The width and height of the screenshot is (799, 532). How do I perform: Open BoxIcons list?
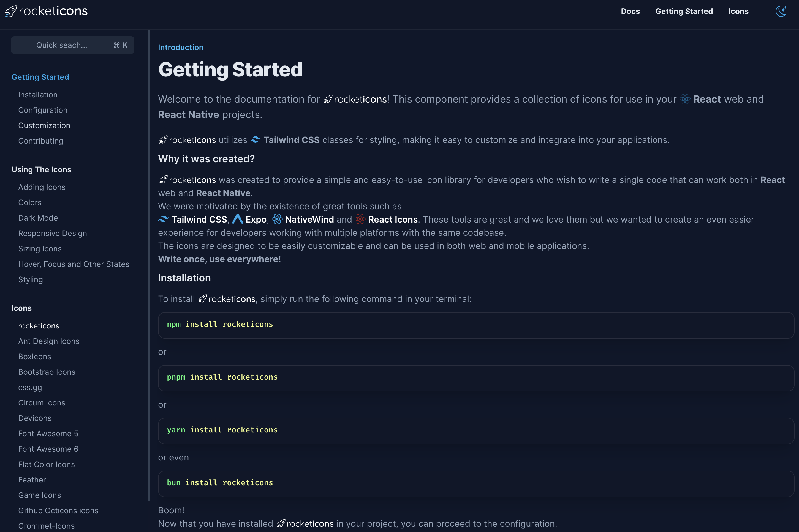pos(35,357)
